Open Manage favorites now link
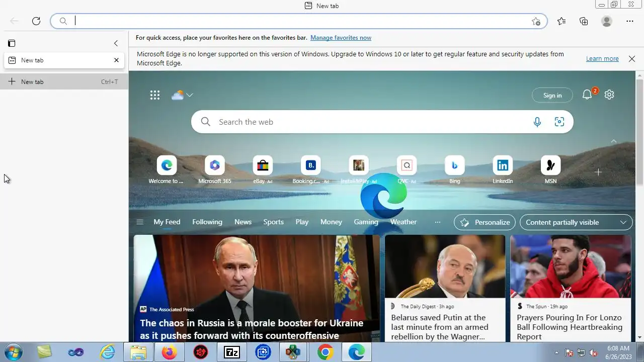 341,38
